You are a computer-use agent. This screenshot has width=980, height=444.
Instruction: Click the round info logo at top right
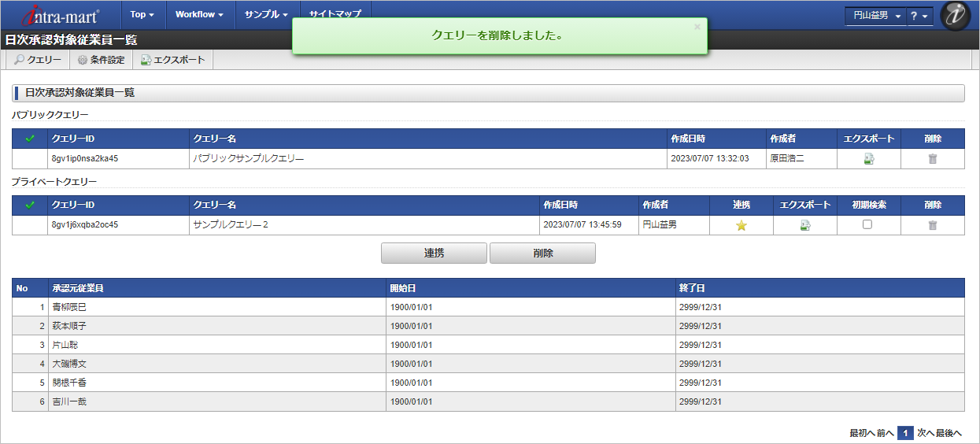(x=956, y=16)
